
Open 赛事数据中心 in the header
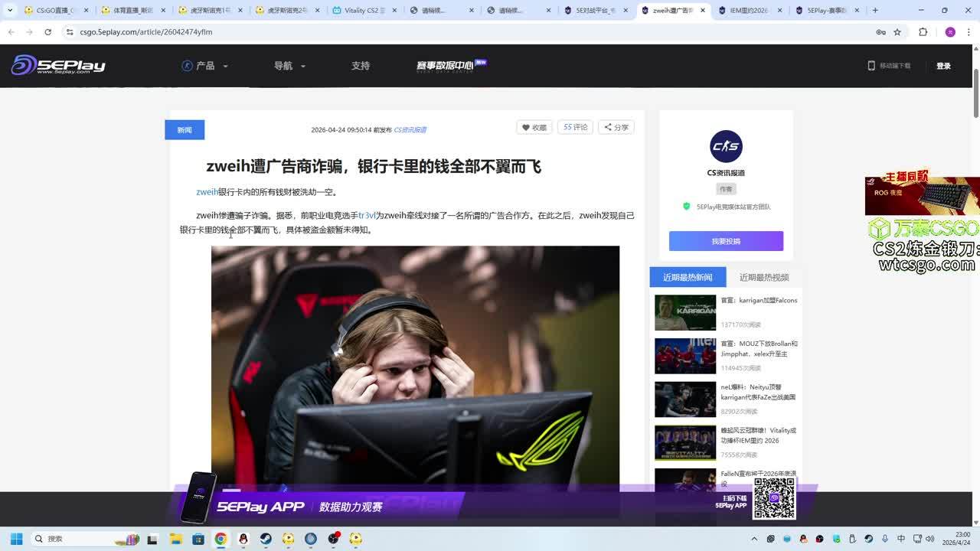pos(451,65)
